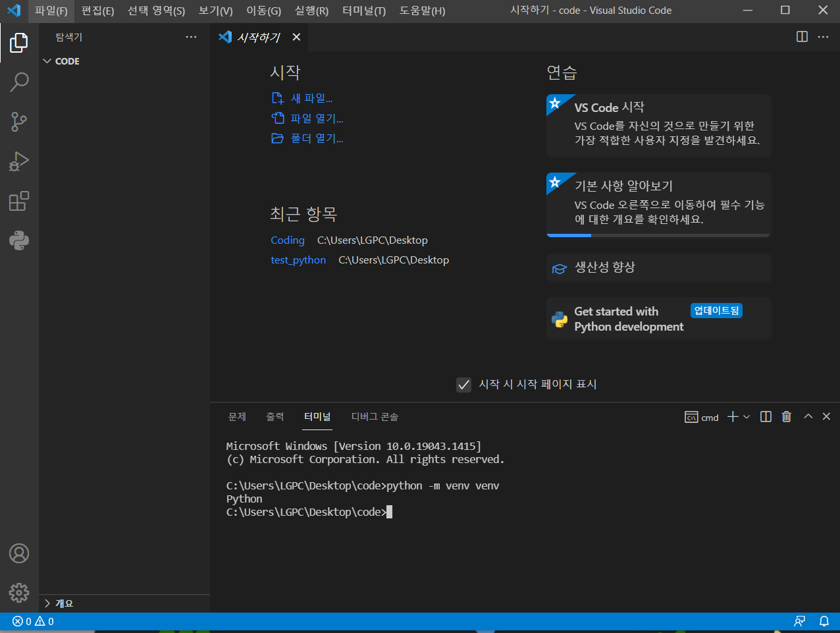Select the 시작하기 editor tab
This screenshot has width=840, height=633.
tap(259, 37)
